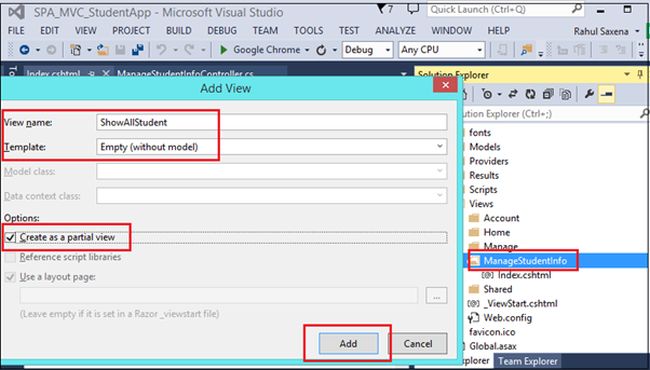The width and height of the screenshot is (650, 370).
Task: Select the Web.config file
Action: (507, 318)
